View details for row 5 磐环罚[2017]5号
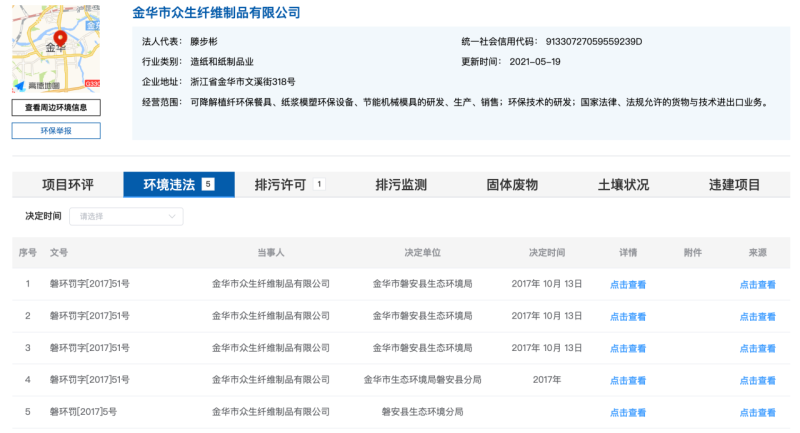Viewport: 800px width, 433px height. coord(628,412)
